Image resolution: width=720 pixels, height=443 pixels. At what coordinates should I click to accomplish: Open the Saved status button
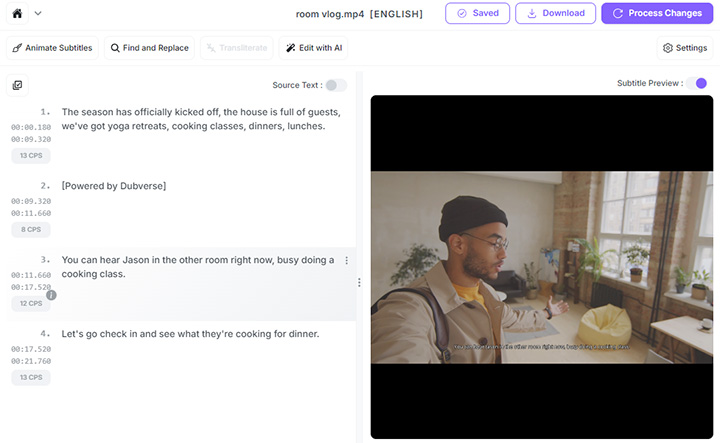[477, 13]
